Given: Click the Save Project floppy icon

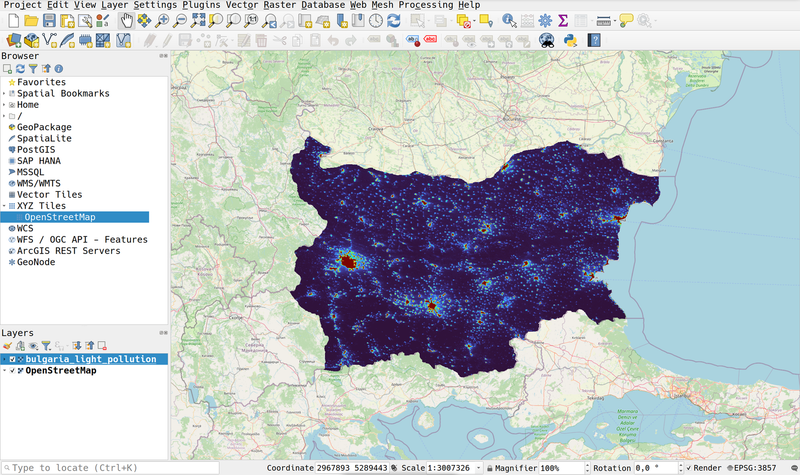Looking at the screenshot, I should (x=49, y=20).
